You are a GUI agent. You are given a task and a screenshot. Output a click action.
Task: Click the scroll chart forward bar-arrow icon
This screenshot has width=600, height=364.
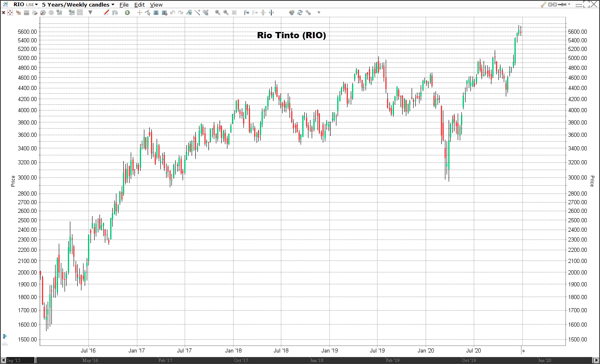tap(247, 13)
